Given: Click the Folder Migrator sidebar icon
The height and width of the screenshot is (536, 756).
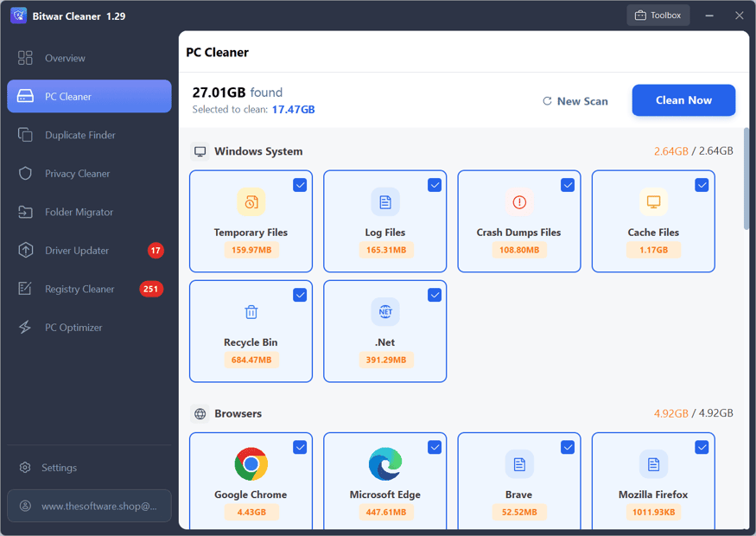Looking at the screenshot, I should [25, 212].
